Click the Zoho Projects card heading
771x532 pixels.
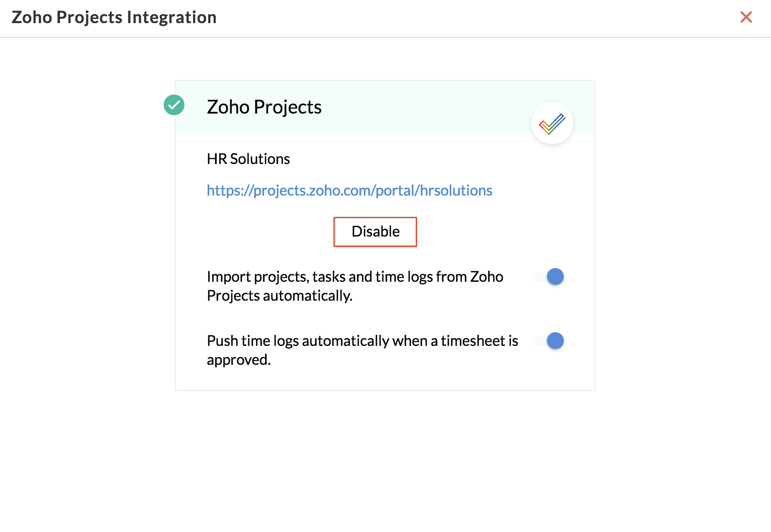click(x=264, y=107)
